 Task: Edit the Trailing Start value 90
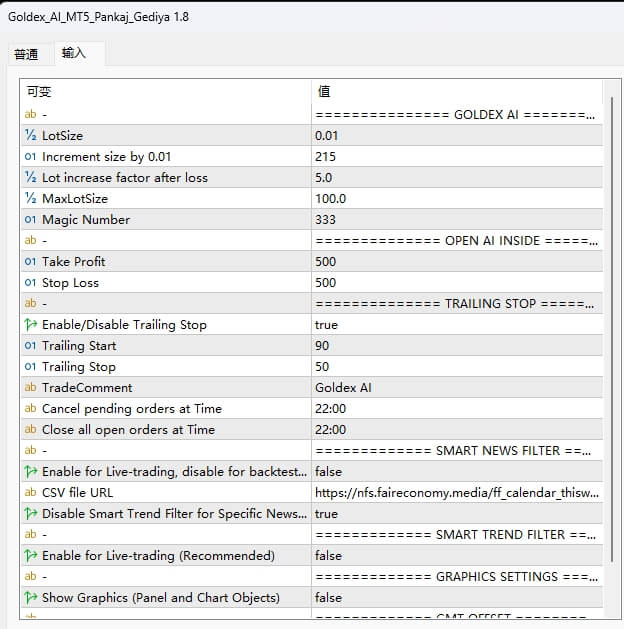[322, 346]
